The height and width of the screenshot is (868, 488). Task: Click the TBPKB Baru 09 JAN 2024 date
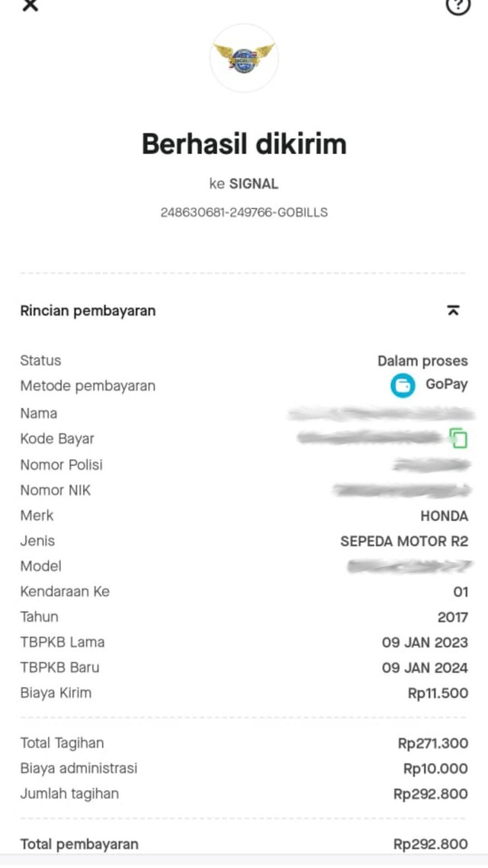pos(423,667)
